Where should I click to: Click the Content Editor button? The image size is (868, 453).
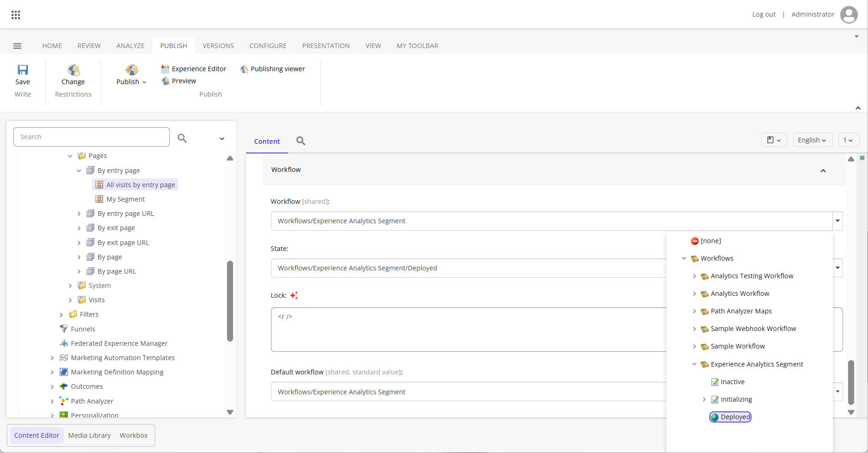point(37,435)
